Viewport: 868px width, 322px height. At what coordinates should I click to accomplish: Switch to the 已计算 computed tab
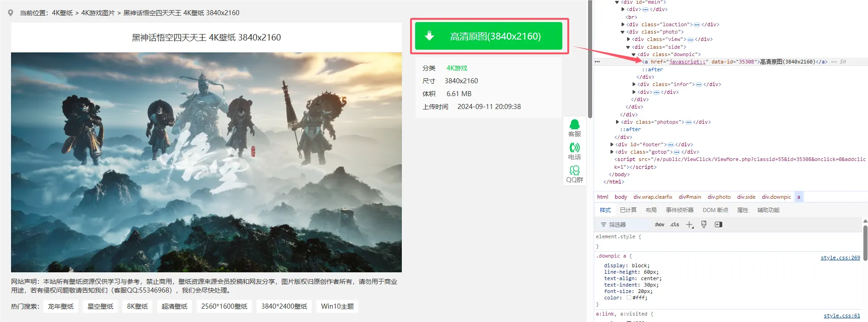628,210
